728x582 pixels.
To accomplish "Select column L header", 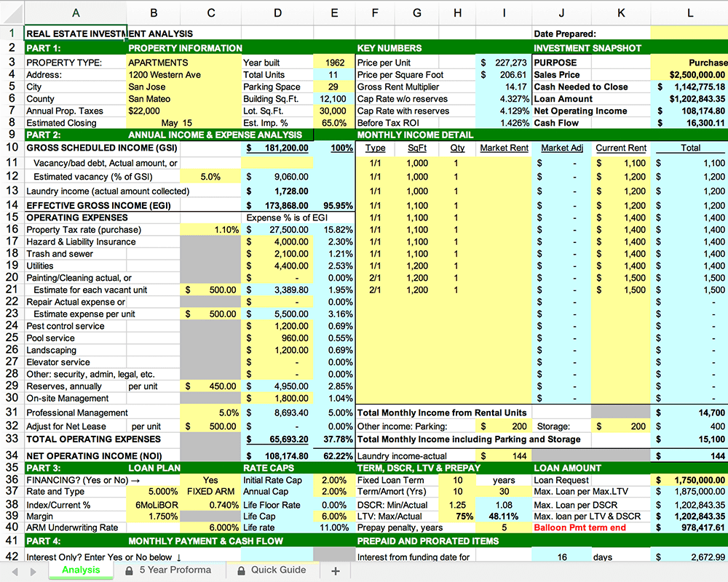I will pyautogui.click(x=689, y=13).
